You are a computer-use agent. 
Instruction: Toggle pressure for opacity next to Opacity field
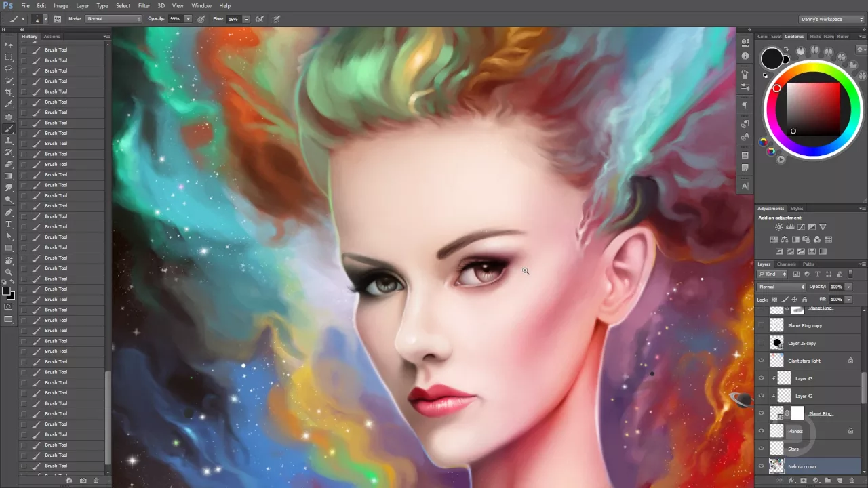click(x=201, y=19)
